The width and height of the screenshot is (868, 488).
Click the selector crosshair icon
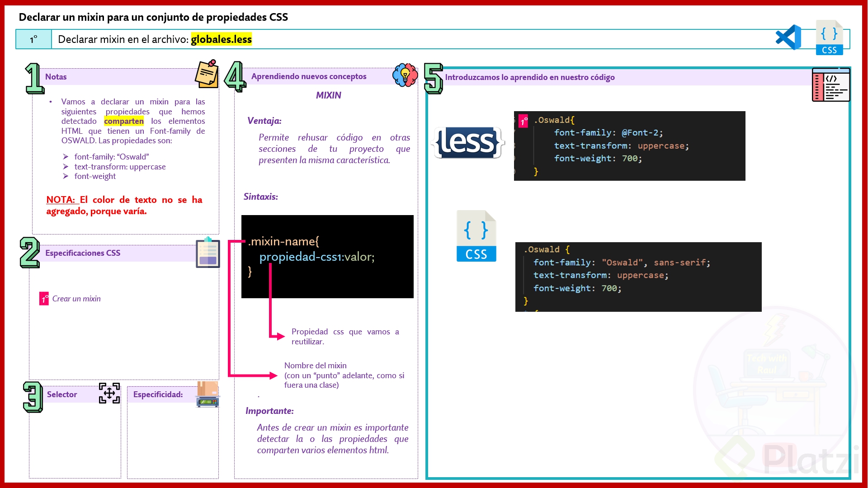[109, 393]
